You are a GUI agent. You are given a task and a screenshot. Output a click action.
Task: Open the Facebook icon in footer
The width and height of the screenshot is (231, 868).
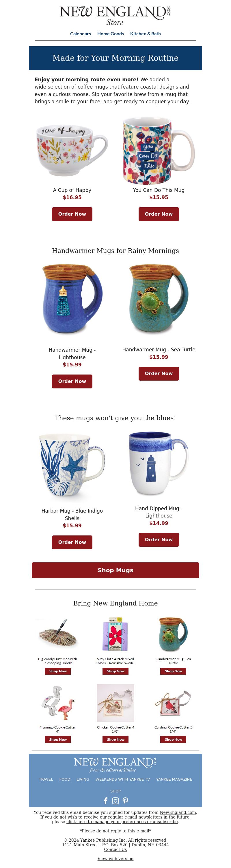(x=106, y=801)
